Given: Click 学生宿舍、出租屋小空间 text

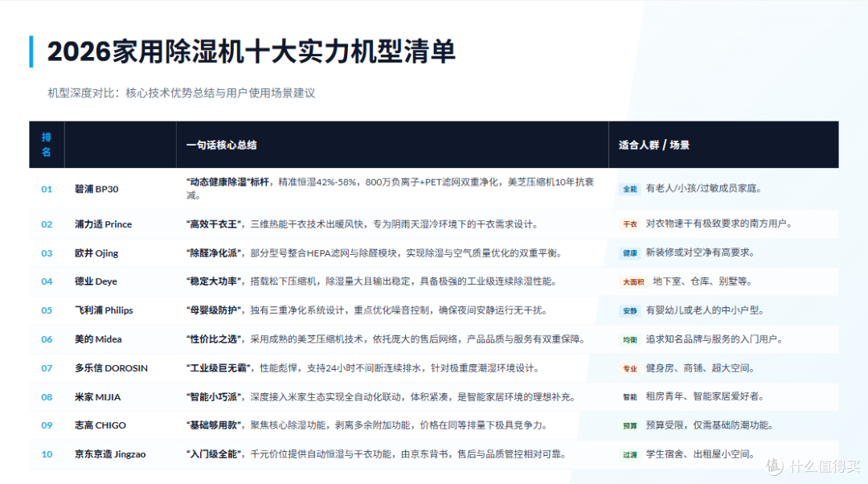Looking at the screenshot, I should click(x=700, y=454).
